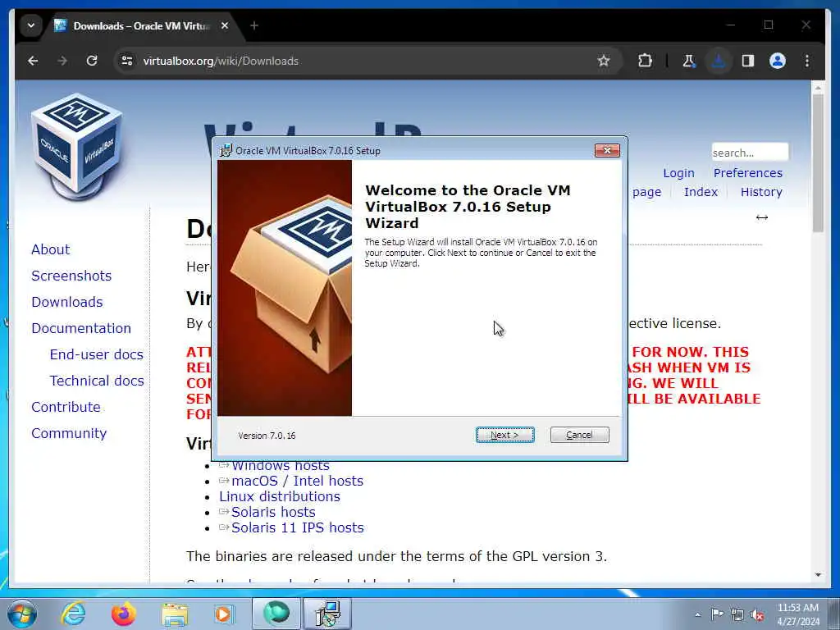Open the muted volume tray icon

pos(757,614)
